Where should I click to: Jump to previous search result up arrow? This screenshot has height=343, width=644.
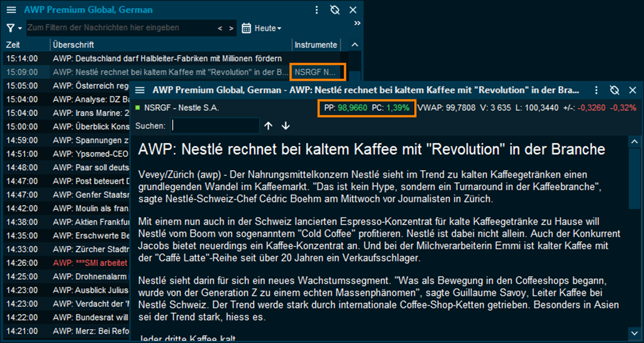click(x=269, y=126)
